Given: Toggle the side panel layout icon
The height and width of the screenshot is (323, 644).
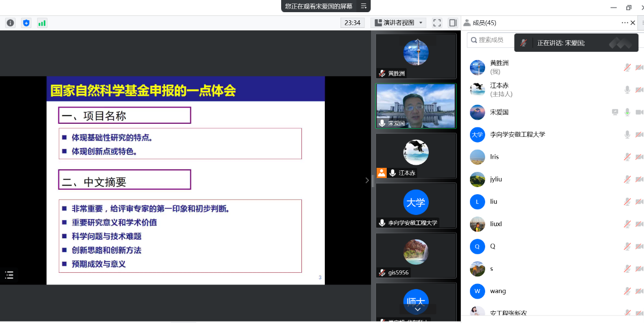Looking at the screenshot, I should pos(453,23).
